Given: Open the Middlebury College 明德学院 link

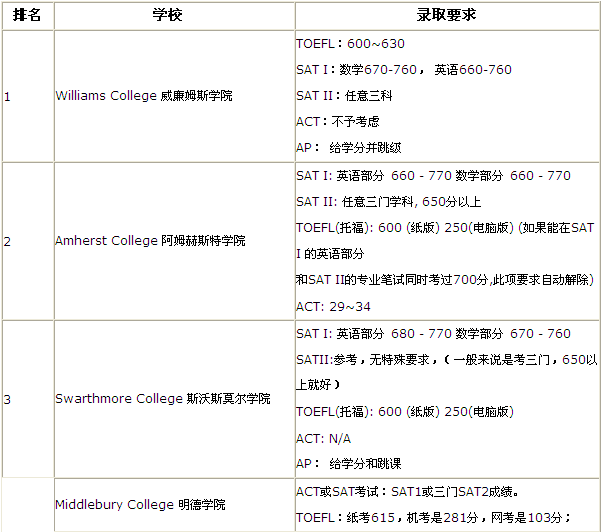Looking at the screenshot, I should click(x=140, y=504).
